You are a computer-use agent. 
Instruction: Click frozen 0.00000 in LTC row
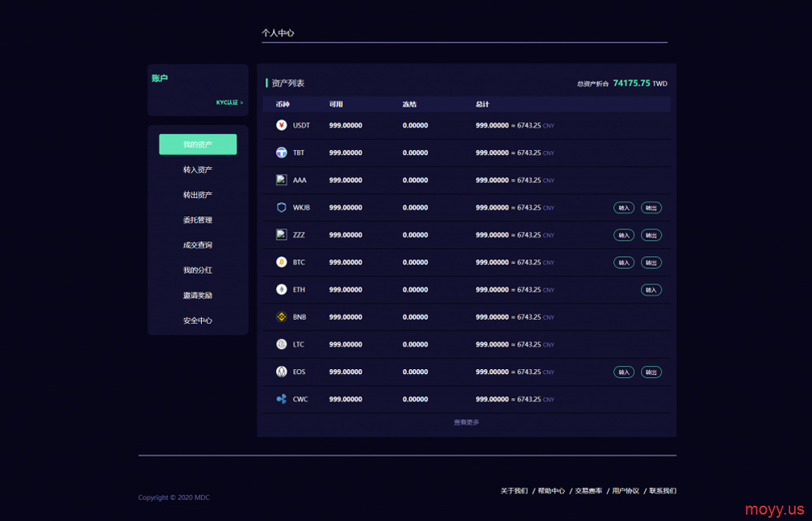tap(416, 344)
